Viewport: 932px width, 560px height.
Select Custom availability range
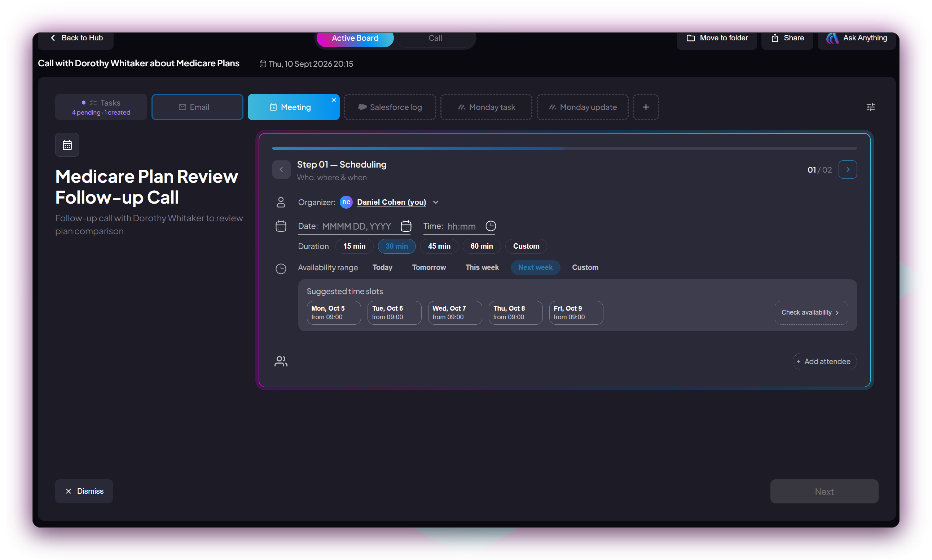pos(585,267)
